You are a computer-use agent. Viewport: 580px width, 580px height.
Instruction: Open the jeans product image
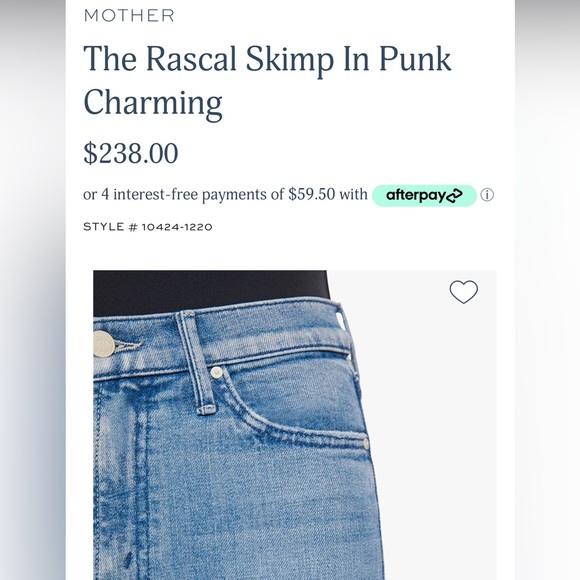(x=294, y=425)
